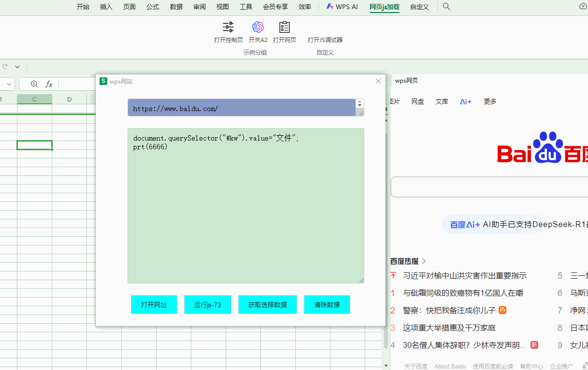588x370 pixels.
Task: Click the 获取选择数据 button
Action: coord(268,305)
